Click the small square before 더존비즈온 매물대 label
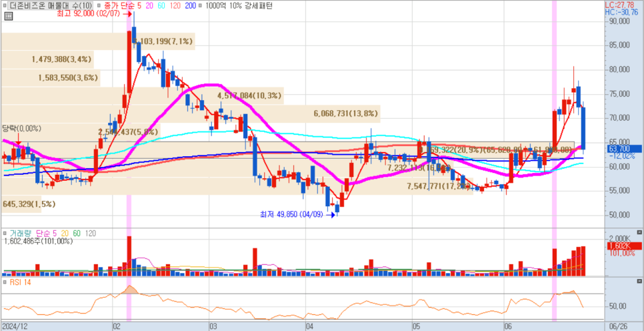 click(x=4, y=5)
